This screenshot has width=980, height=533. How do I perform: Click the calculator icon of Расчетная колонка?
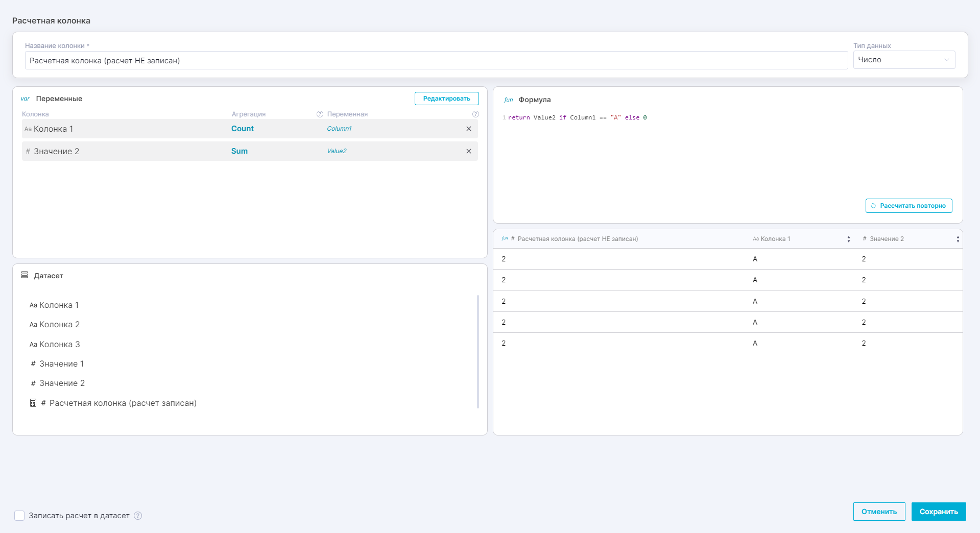coord(33,403)
